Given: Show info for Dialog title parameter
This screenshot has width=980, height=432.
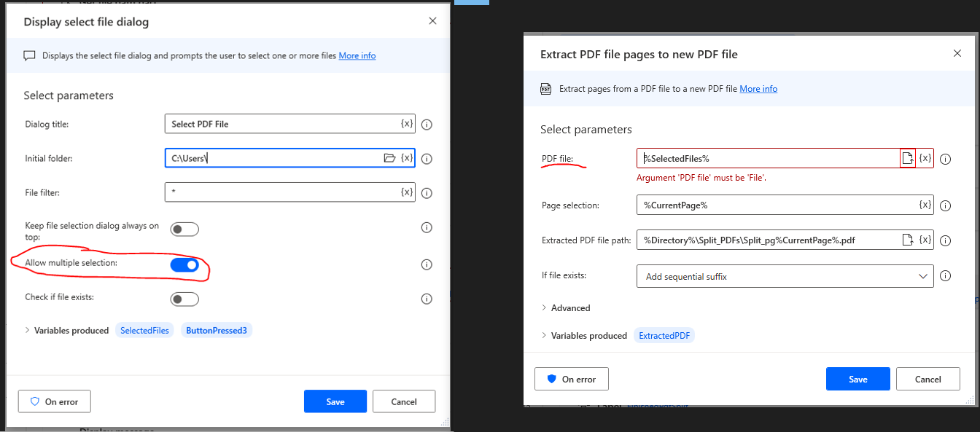Looking at the screenshot, I should pyautogui.click(x=427, y=125).
